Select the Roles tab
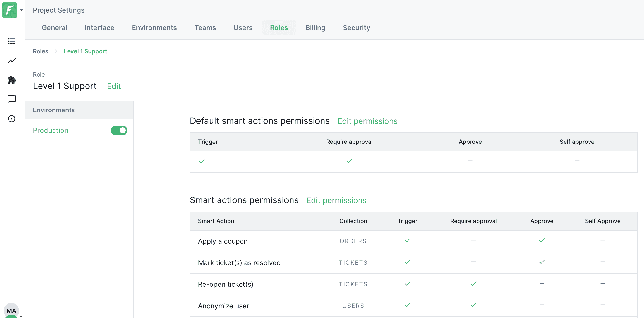This screenshot has width=644, height=318. [x=279, y=27]
